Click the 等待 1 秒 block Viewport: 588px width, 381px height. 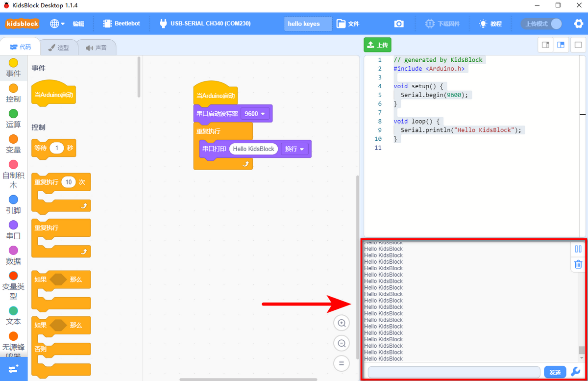[53, 148]
